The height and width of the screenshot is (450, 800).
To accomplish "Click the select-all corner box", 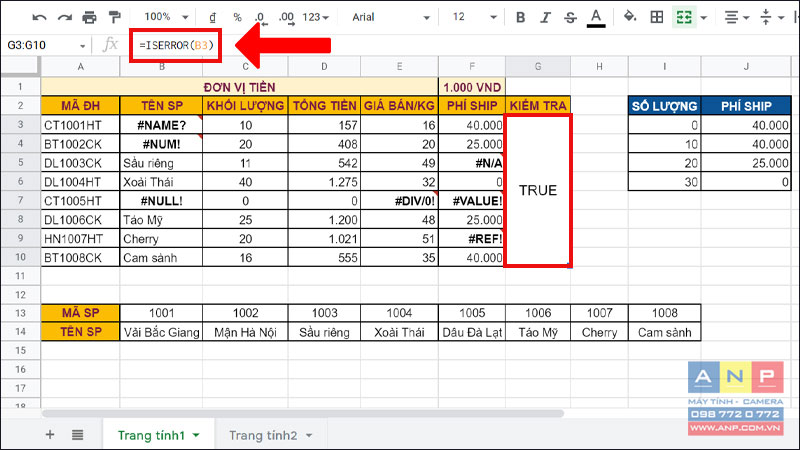I will pos(20,66).
